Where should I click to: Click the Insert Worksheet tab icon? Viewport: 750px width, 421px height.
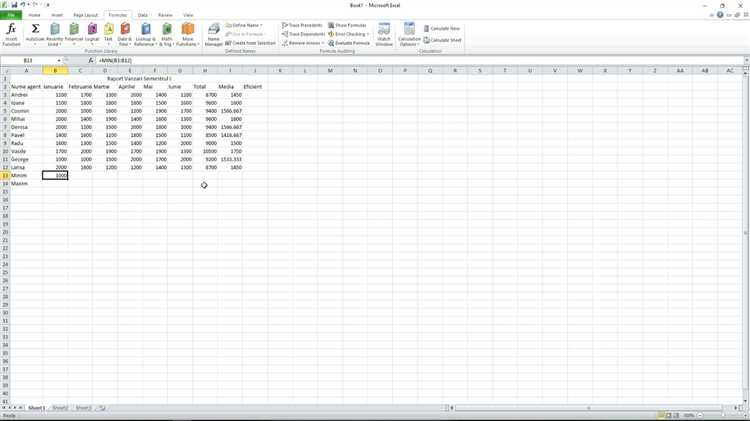pyautogui.click(x=102, y=408)
